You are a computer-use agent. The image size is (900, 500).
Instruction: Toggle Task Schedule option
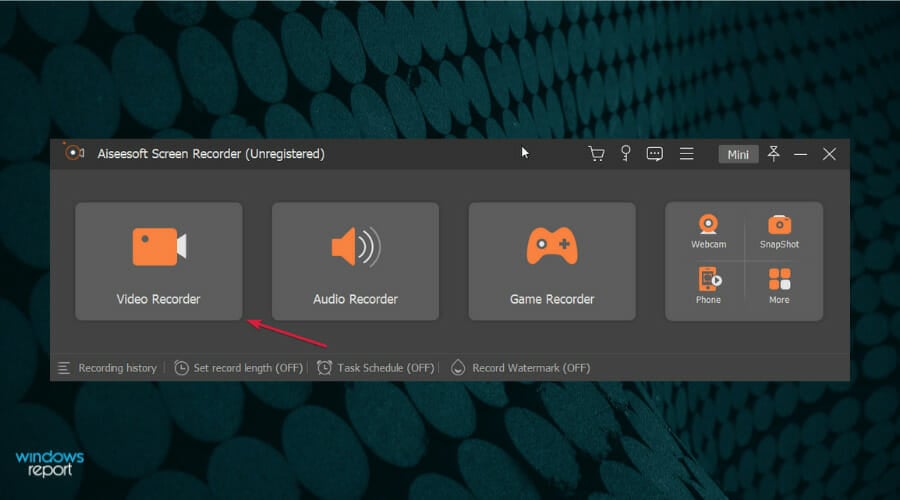coord(375,368)
